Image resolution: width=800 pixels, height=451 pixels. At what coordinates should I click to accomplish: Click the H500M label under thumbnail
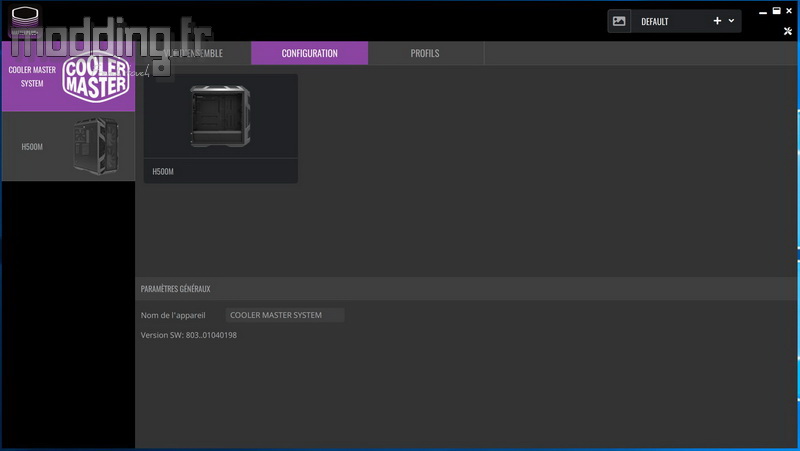(x=163, y=171)
